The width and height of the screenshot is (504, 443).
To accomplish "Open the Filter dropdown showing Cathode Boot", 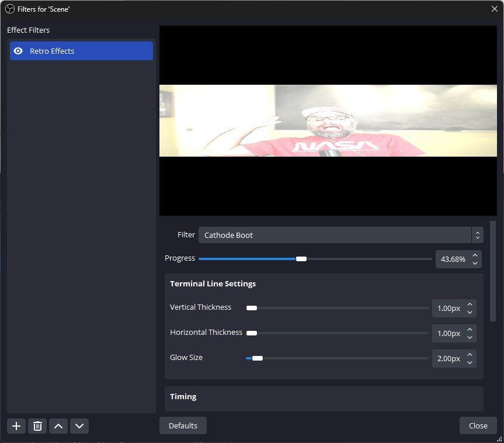I will (340, 235).
